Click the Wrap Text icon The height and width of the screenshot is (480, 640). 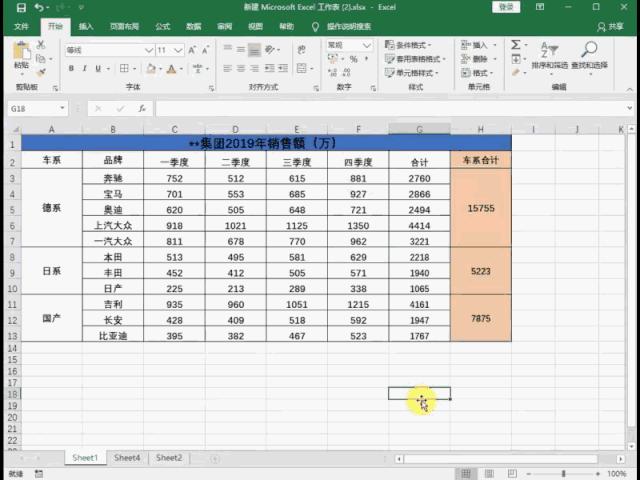click(302, 50)
